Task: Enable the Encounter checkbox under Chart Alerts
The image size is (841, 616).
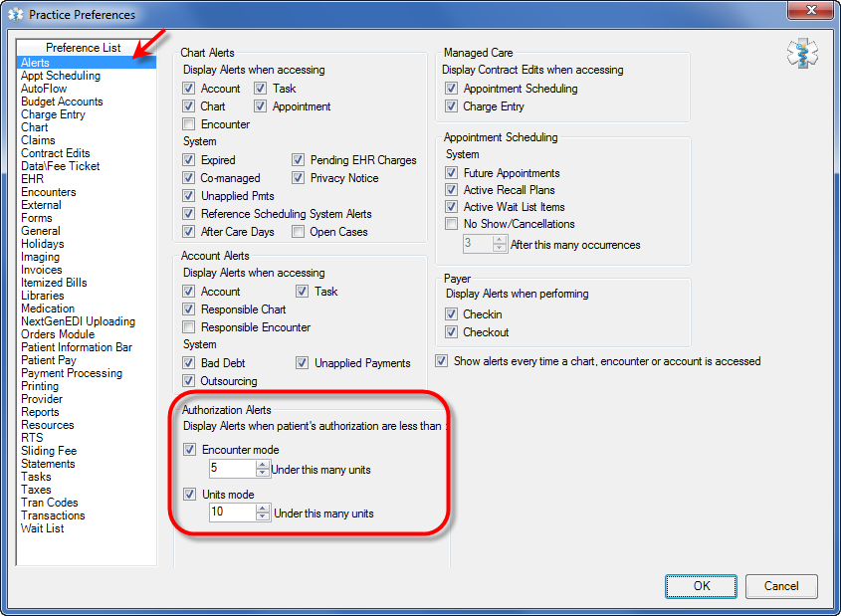Action: tap(188, 124)
